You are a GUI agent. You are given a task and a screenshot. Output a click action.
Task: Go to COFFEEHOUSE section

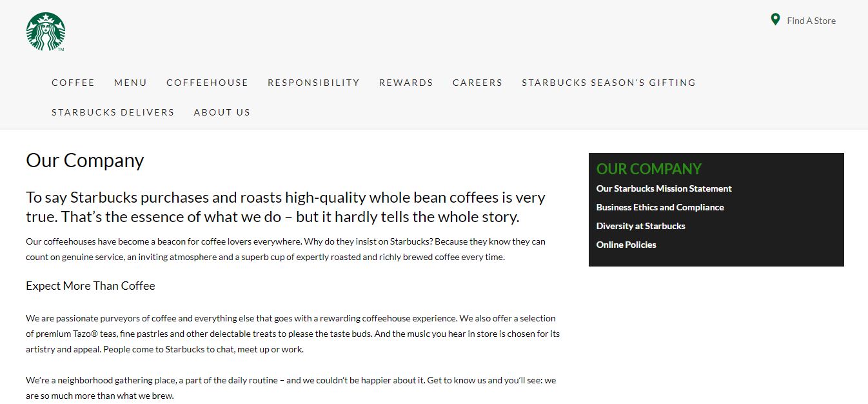pos(207,83)
